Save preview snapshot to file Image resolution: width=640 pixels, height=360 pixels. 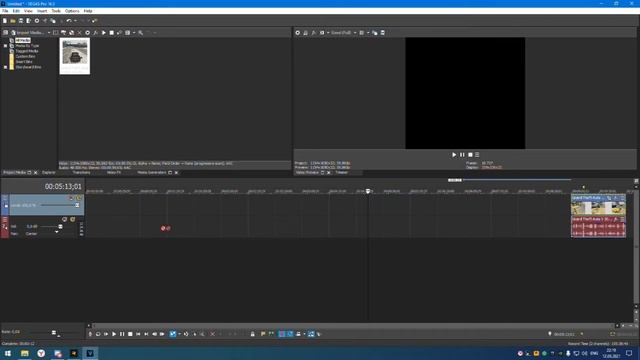coord(382,33)
